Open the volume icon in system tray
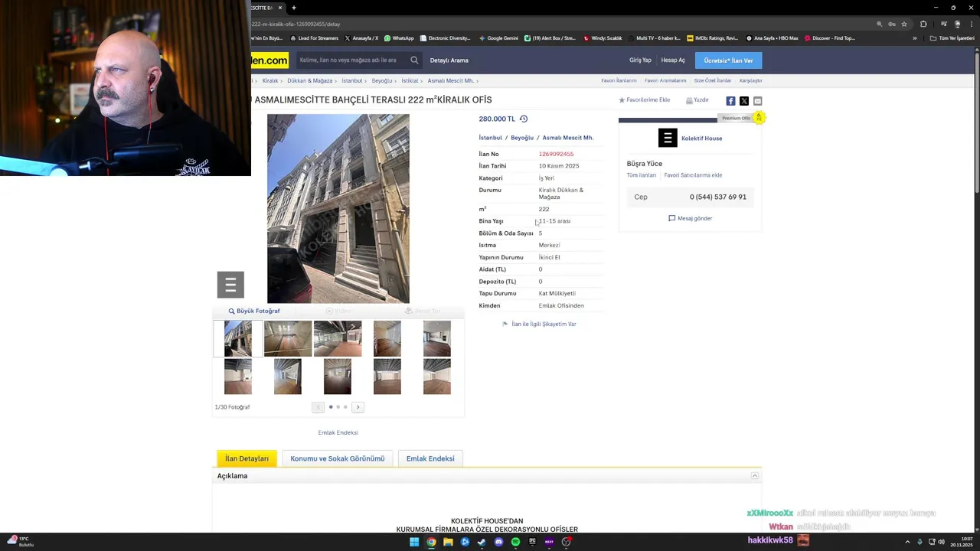This screenshot has height=551, width=980. [x=941, y=542]
